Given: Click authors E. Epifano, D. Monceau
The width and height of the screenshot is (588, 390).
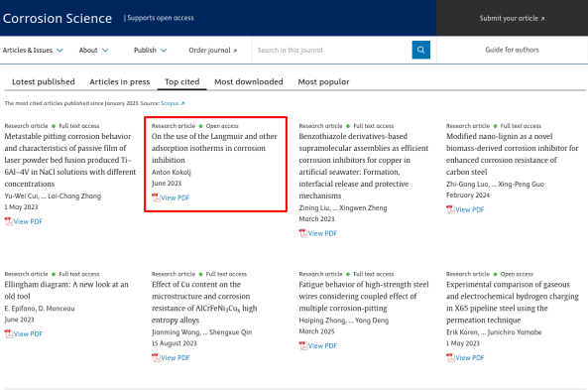Looking at the screenshot, I should pyautogui.click(x=40, y=309).
